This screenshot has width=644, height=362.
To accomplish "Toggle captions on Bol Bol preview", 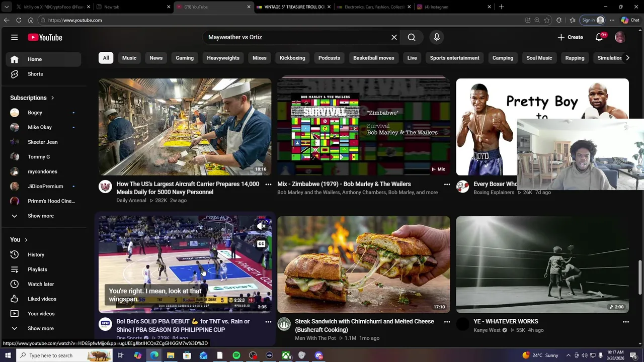I will (261, 244).
